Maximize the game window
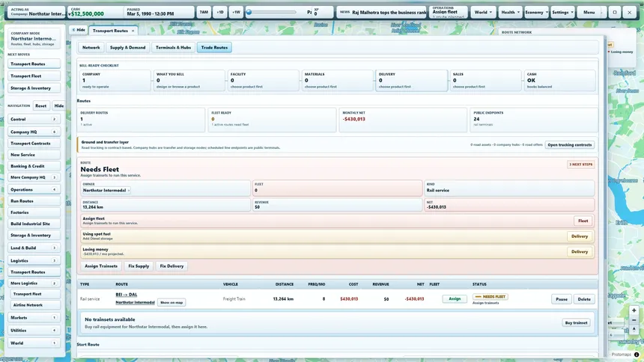This screenshot has width=644, height=362. (615, 12)
